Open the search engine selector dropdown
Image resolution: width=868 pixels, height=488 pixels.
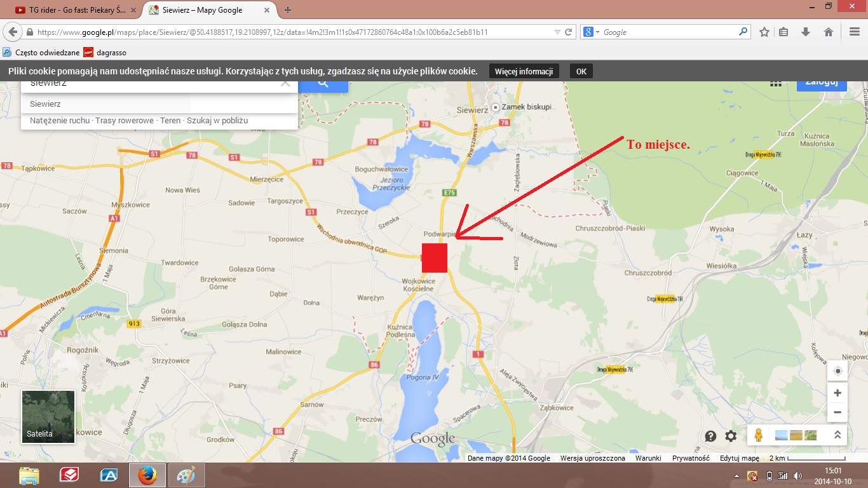click(591, 32)
